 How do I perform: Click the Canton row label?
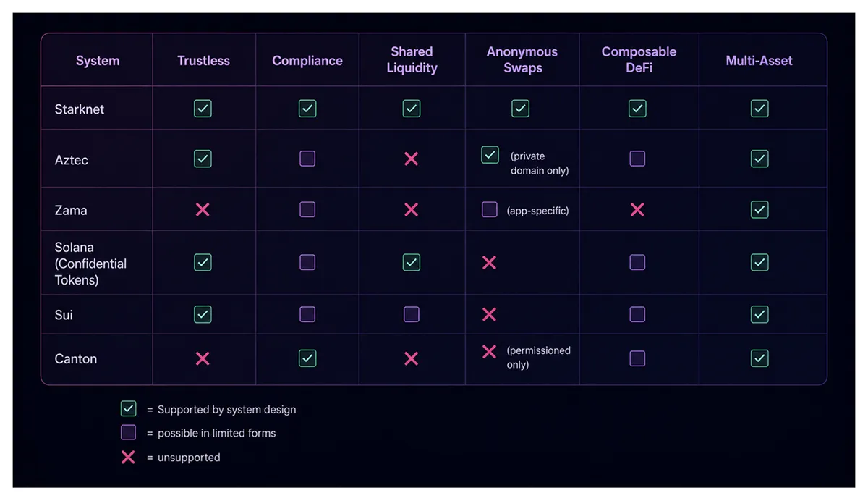[76, 359]
